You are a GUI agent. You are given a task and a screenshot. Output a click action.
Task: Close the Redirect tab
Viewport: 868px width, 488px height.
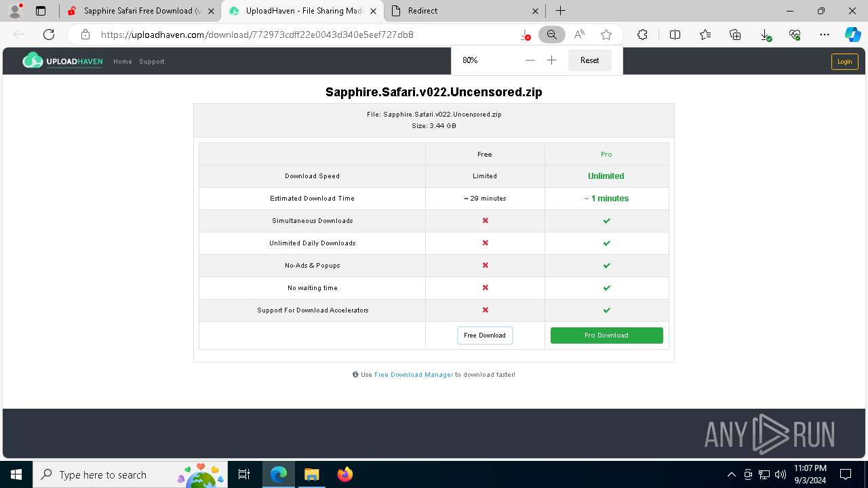(535, 11)
